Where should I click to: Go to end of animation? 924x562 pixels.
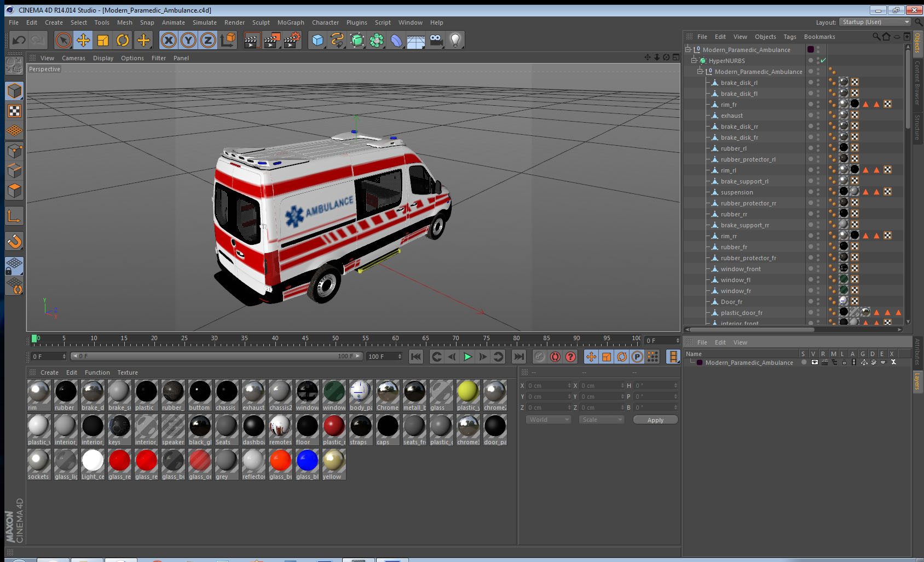tap(518, 357)
